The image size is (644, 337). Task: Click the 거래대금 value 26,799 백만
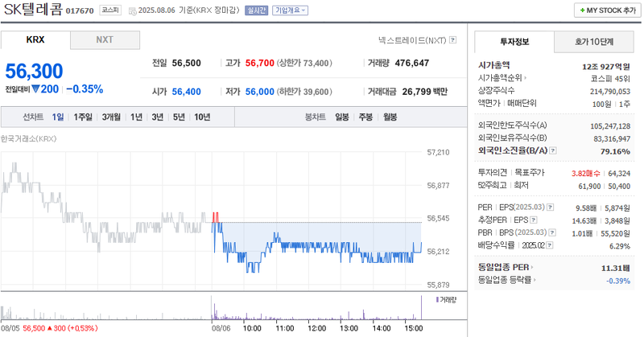[425, 92]
